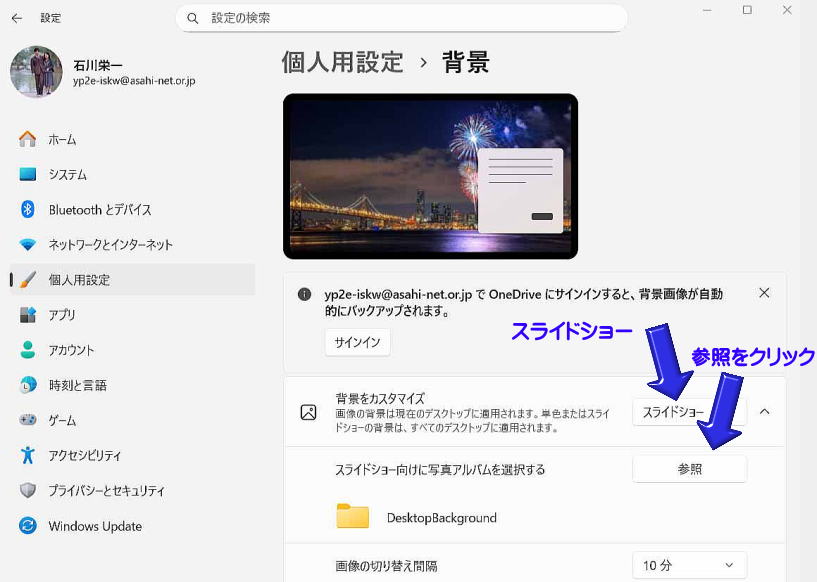Image resolution: width=817 pixels, height=582 pixels.
Task: Open the 10 分 interval dropdown
Action: coord(688,566)
